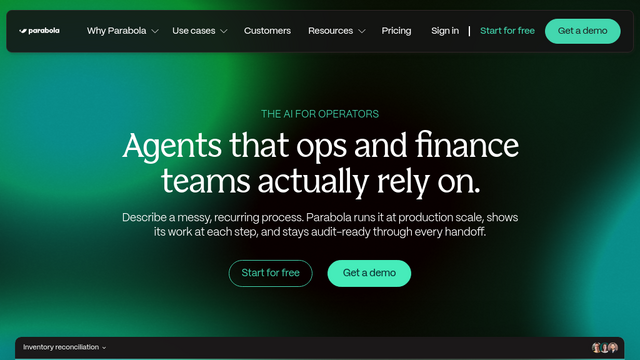This screenshot has height=360, width=640.
Task: Click the Agents that ops and finance headline
Action: [x=320, y=163]
